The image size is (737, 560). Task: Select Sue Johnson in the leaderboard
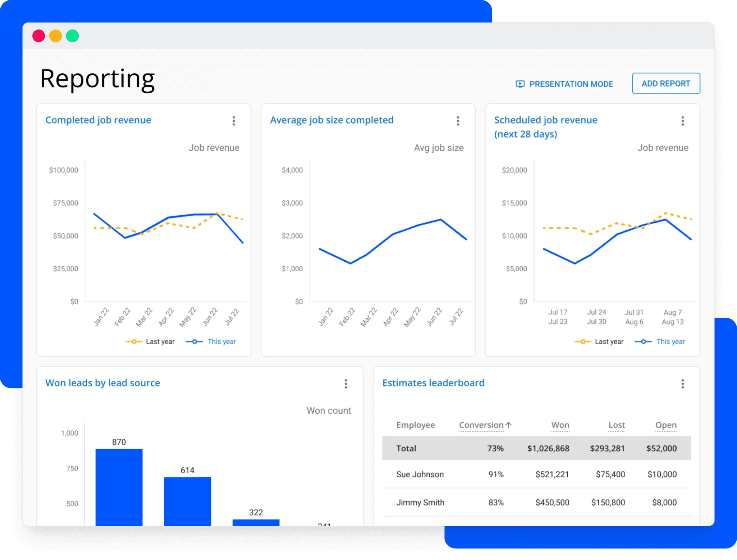pos(420,474)
